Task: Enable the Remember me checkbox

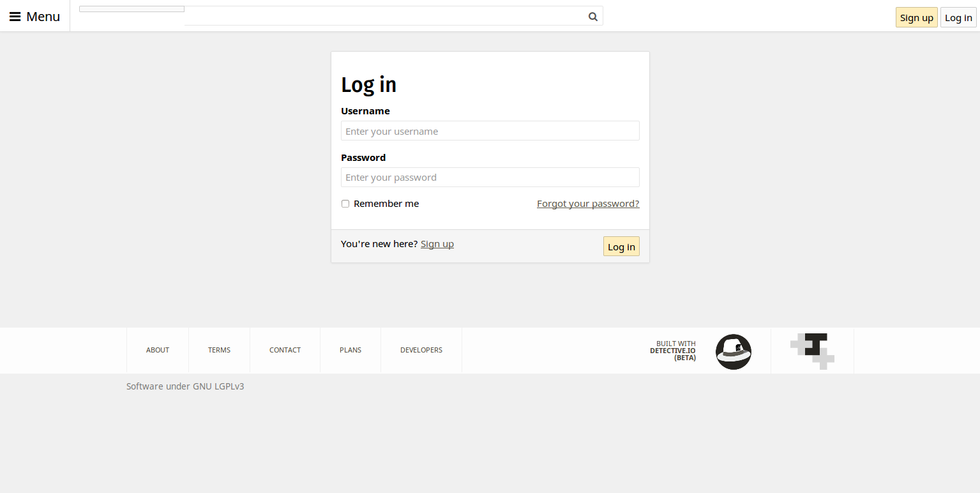Action: coord(345,203)
